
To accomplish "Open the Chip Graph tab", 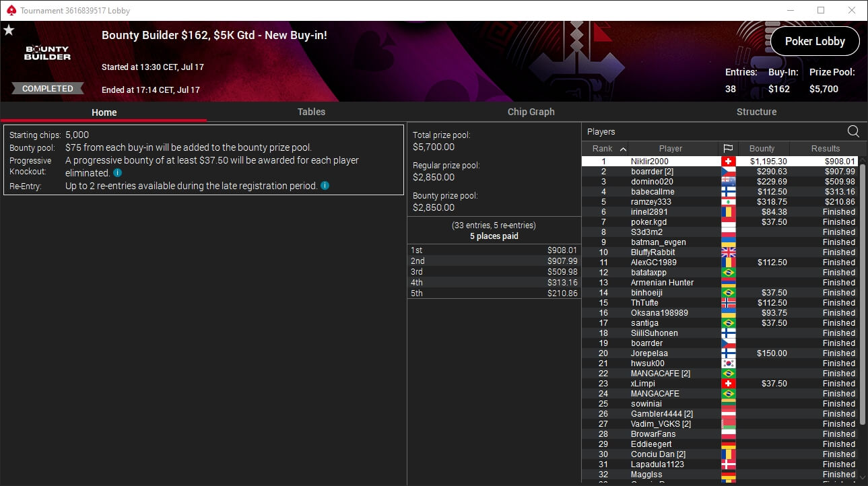I will coord(531,112).
